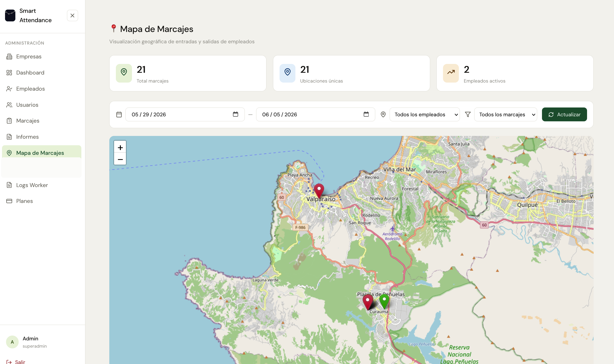
Task: Click the Quilpué map label
Action: tap(527, 205)
